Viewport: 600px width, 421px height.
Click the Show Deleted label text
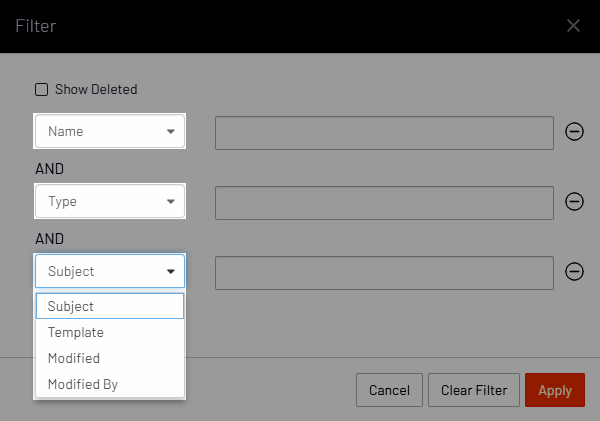pyautogui.click(x=96, y=89)
